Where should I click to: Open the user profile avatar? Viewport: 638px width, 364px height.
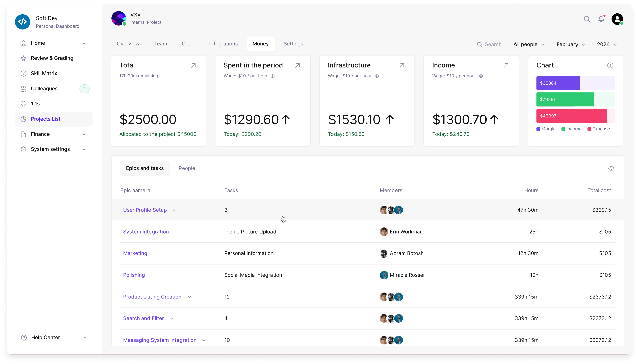[x=617, y=19]
